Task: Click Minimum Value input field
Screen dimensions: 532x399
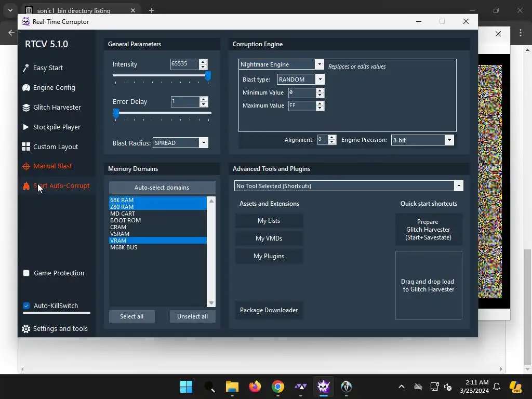Action: click(302, 92)
